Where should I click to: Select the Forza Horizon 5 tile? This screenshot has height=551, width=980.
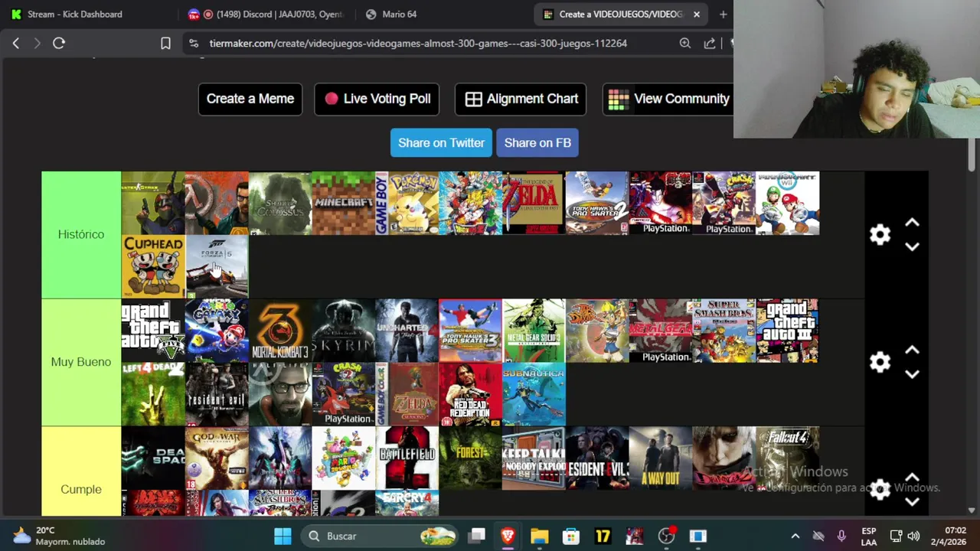click(x=217, y=266)
